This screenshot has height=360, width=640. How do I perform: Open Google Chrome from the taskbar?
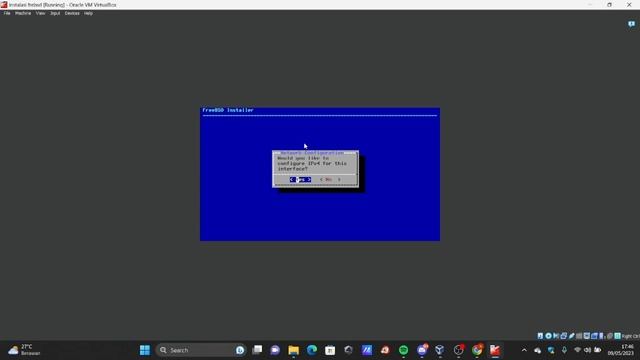[x=477, y=350]
